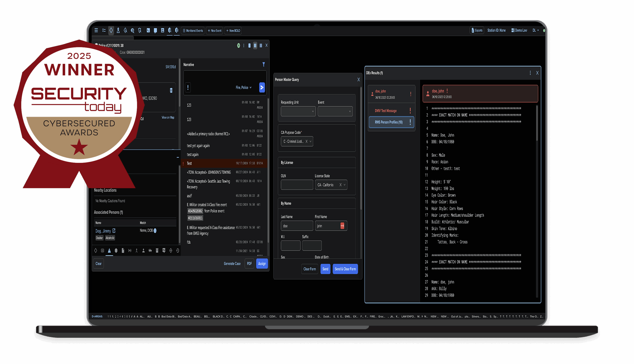Switch event panel to single-column layout

[249, 46]
